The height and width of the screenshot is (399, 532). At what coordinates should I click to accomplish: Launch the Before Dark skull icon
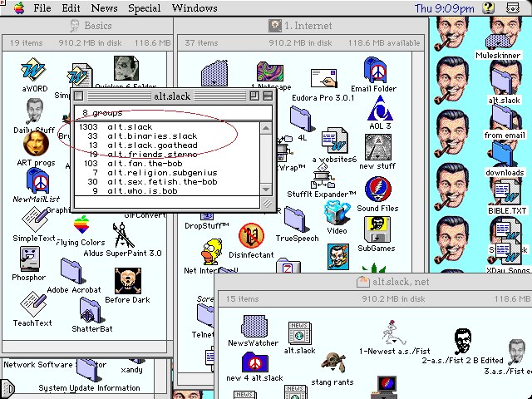(x=127, y=281)
